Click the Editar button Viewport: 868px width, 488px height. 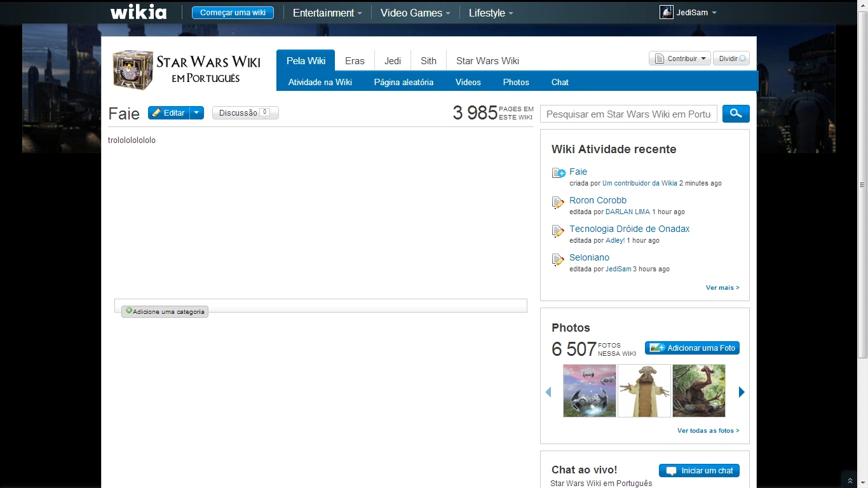coord(168,112)
